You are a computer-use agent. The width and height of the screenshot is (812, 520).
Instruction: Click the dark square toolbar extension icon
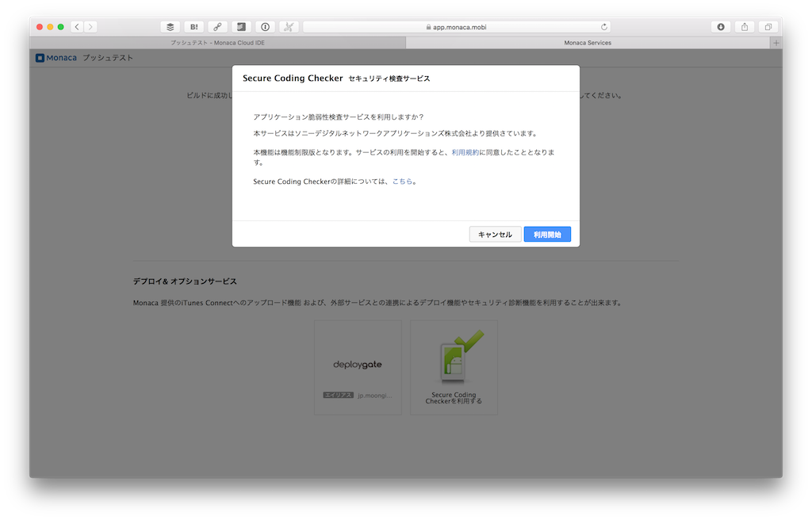tap(241, 27)
